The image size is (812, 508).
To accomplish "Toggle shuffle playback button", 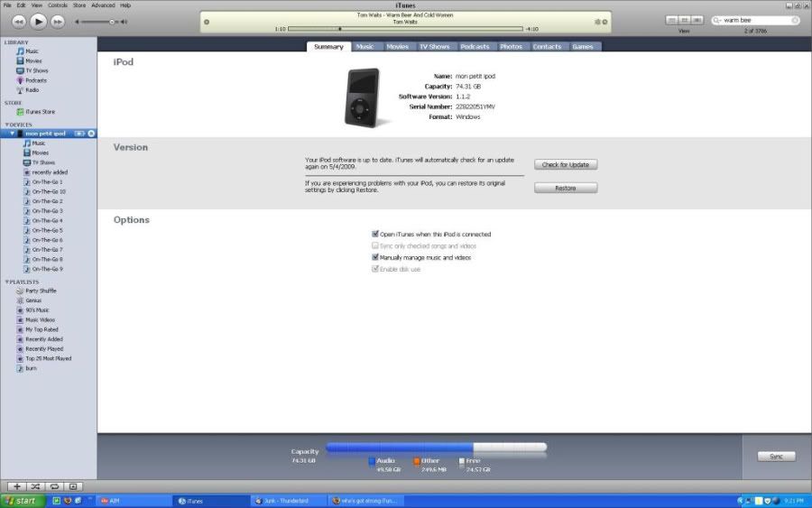I will [x=35, y=486].
